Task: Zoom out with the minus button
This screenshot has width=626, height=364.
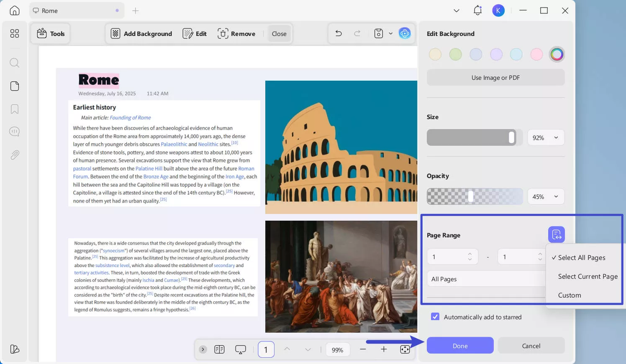Action: 363,349
